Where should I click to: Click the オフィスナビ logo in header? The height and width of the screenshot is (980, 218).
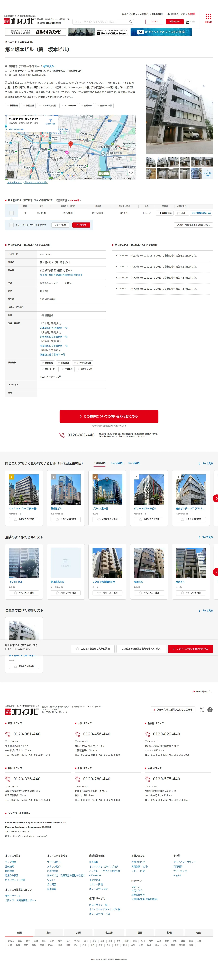(x=19, y=21)
